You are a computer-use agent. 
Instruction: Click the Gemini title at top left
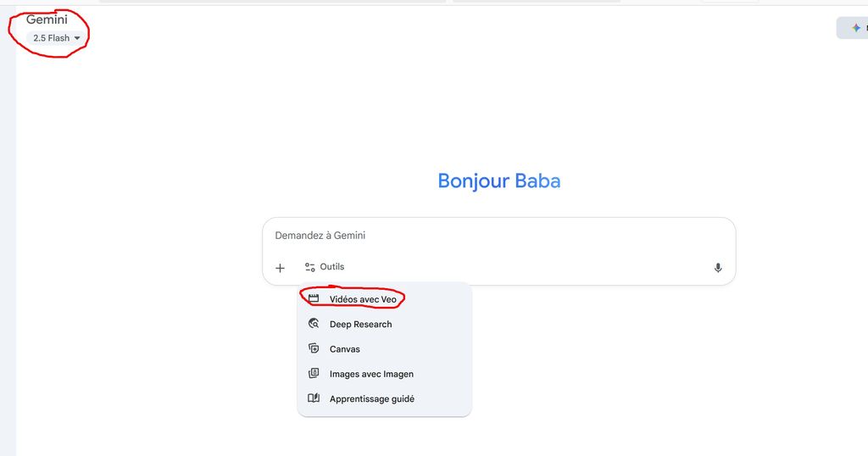click(x=47, y=19)
